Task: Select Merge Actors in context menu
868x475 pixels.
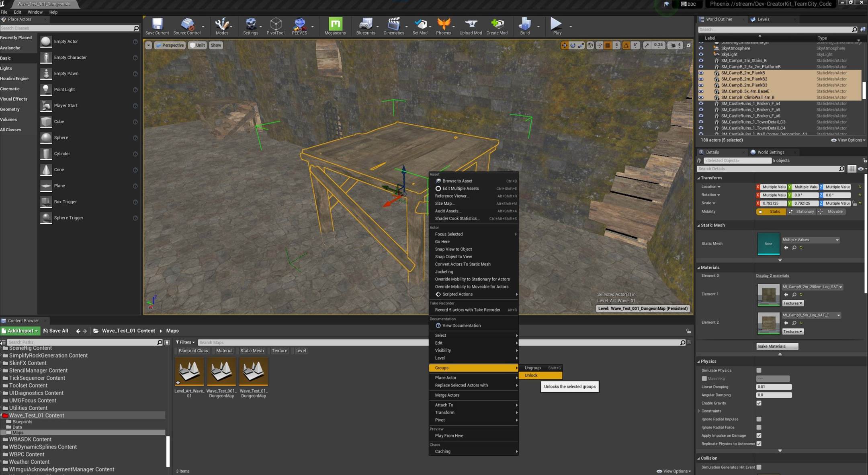Action: point(447,395)
